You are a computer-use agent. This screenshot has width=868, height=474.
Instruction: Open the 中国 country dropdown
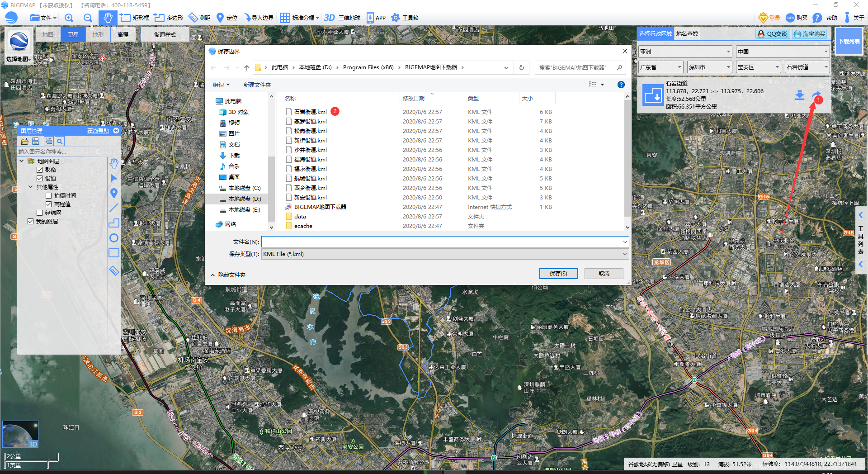click(x=783, y=52)
